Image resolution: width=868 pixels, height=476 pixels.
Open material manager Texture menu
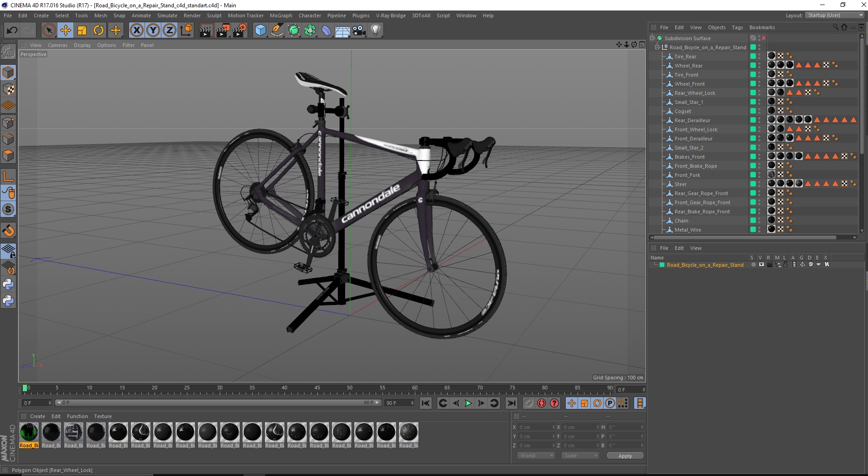coord(103,416)
